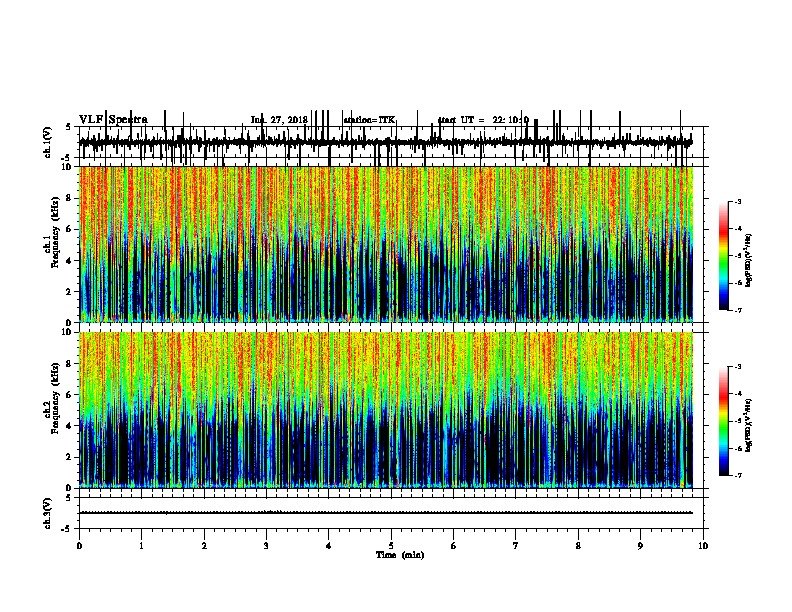Click time axis tick label '4'
The width and height of the screenshot is (792, 612).
pyautogui.click(x=329, y=546)
